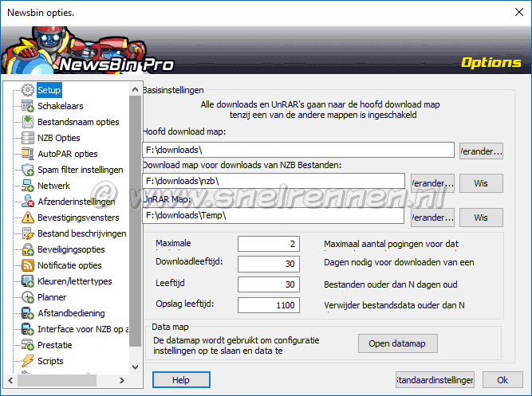The image size is (532, 396).
Task: Click the tree scroll-right arrow
Action: [122, 380]
